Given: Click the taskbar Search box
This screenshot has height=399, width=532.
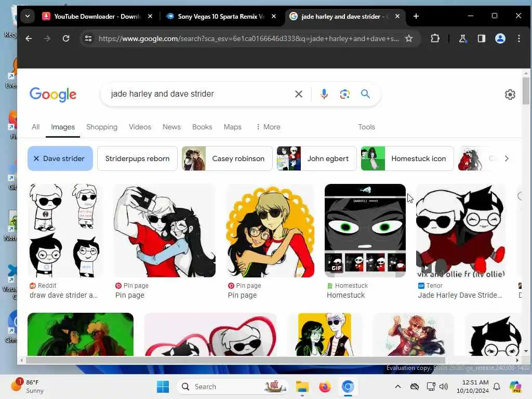Looking at the screenshot, I should [232, 387].
